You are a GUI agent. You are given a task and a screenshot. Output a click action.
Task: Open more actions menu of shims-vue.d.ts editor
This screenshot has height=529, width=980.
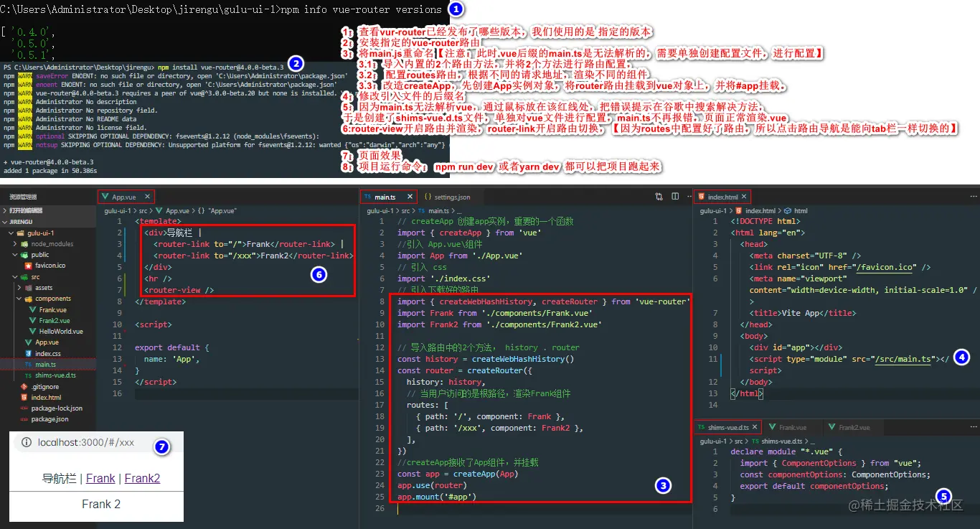click(974, 427)
